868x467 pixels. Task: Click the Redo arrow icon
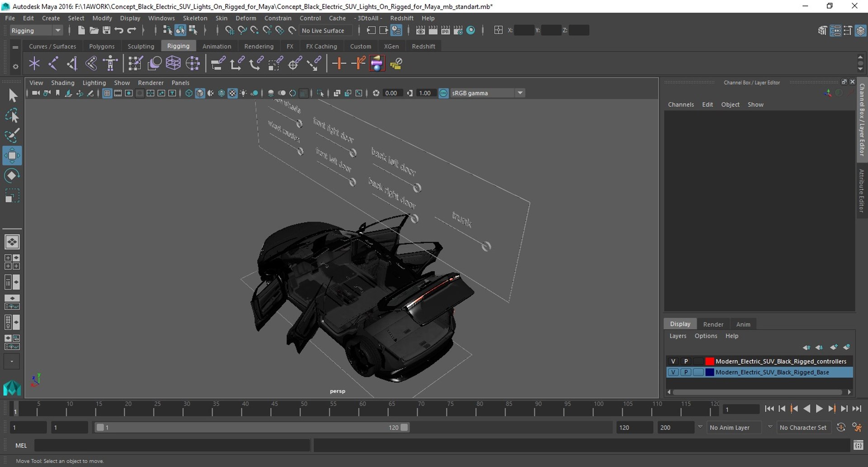(132, 30)
